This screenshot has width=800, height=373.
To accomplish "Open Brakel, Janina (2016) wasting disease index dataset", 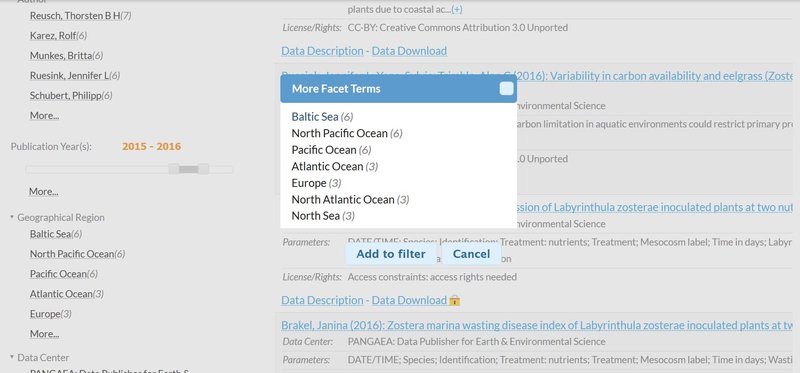I will tap(537, 326).
